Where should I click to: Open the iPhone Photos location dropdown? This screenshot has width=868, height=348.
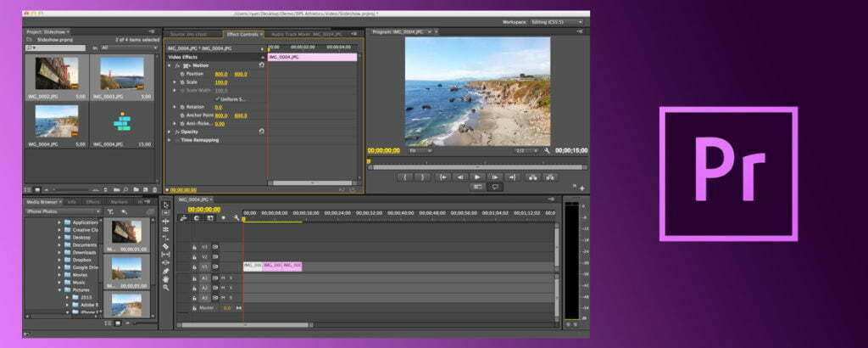[x=63, y=211]
